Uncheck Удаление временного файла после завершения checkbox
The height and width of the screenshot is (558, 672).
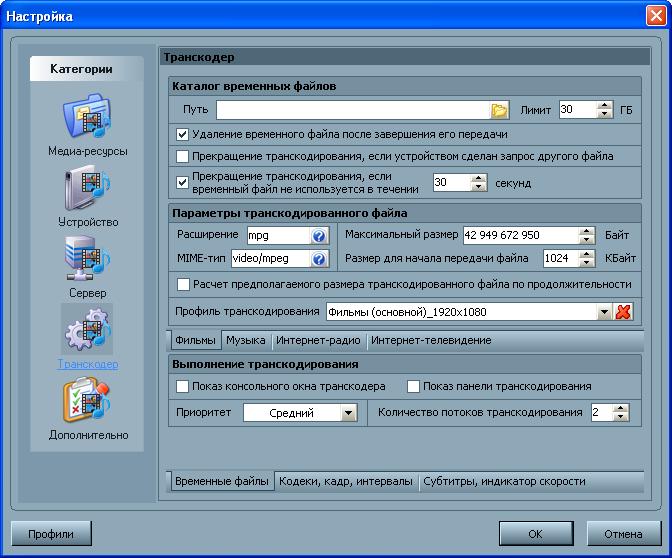(x=182, y=134)
